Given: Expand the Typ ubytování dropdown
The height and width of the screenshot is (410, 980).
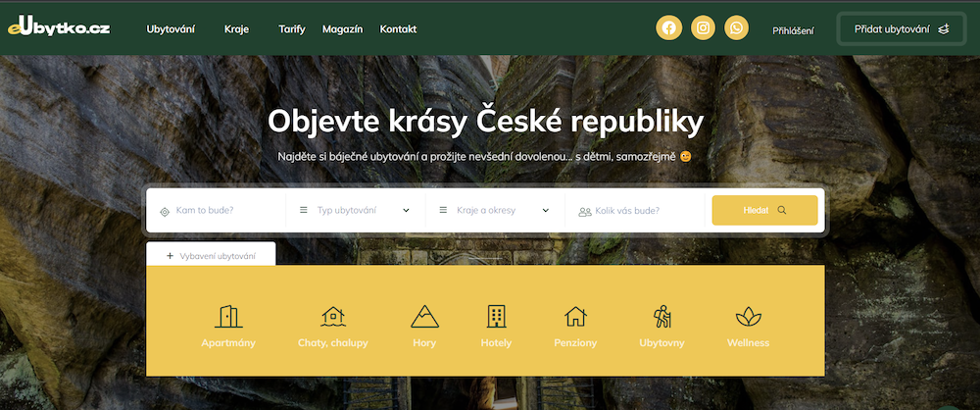Looking at the screenshot, I should tap(355, 210).
